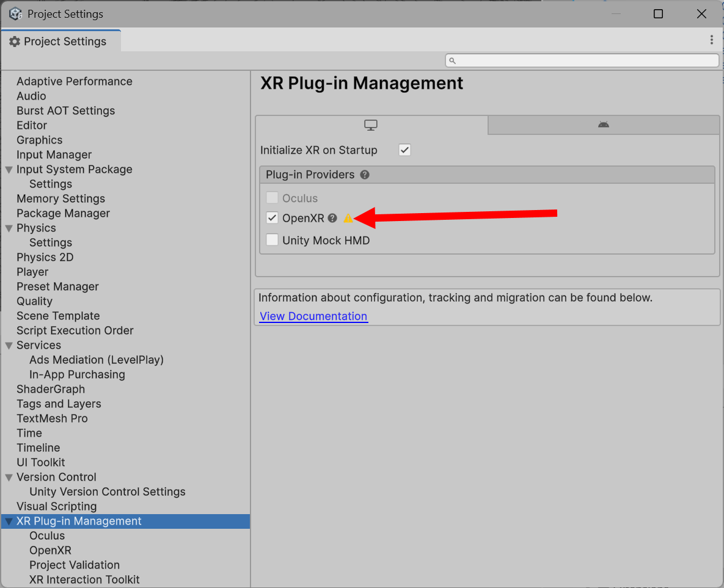Viewport: 724px width, 588px height.
Task: Collapse the Services tree section
Action: coord(9,346)
